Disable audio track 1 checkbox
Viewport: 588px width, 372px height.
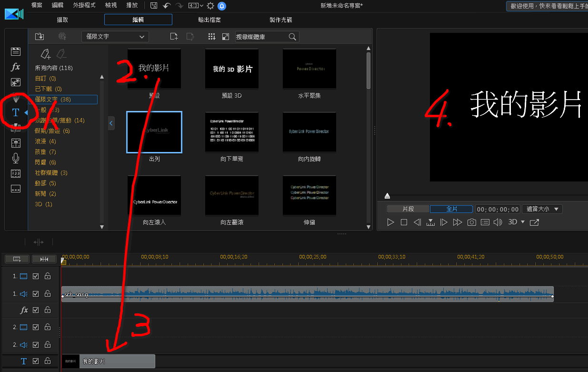coord(36,294)
